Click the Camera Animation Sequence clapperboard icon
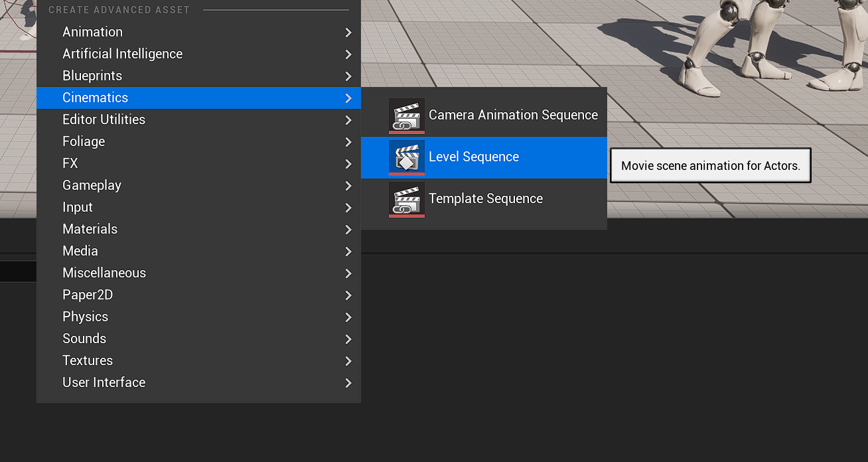Image resolution: width=868 pixels, height=462 pixels. (x=406, y=116)
